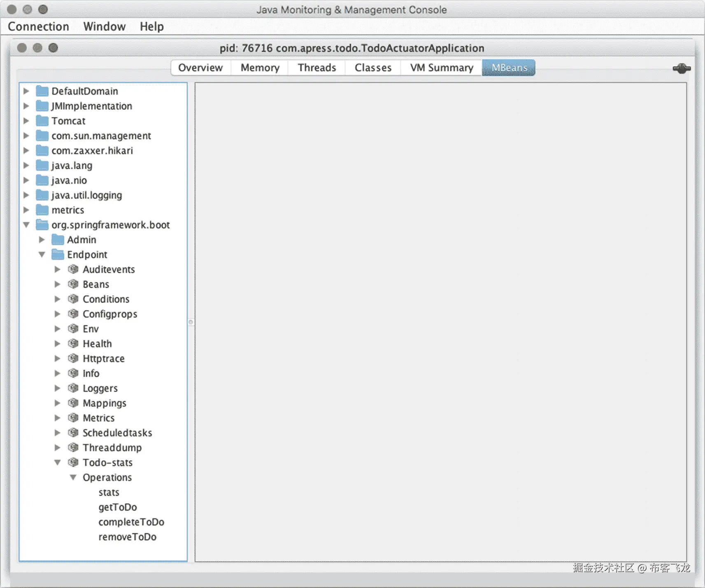Minimize the pid 76716 internal window
The image size is (705, 588).
click(37, 48)
